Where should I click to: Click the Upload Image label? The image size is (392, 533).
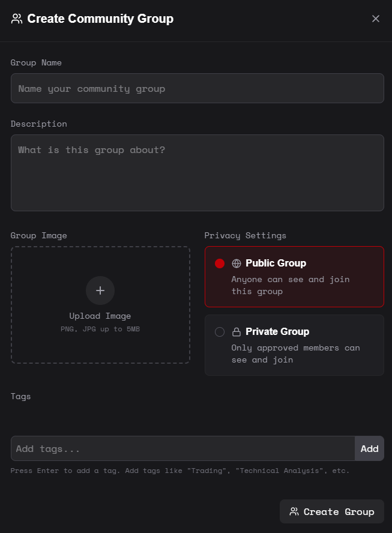100,316
